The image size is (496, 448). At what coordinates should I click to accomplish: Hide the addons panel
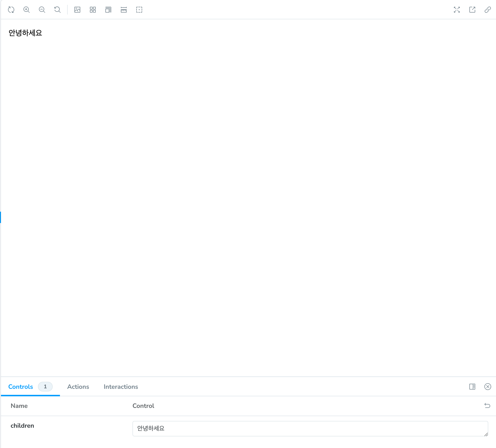coord(487,387)
